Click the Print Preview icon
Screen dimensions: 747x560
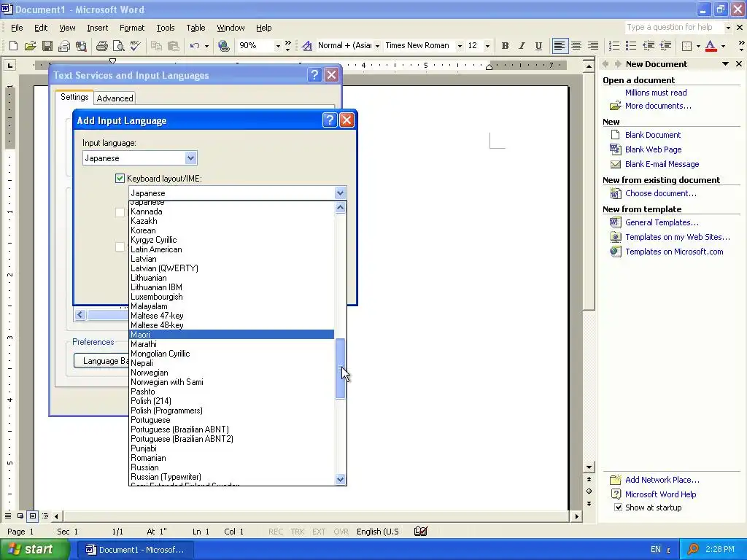(x=118, y=46)
